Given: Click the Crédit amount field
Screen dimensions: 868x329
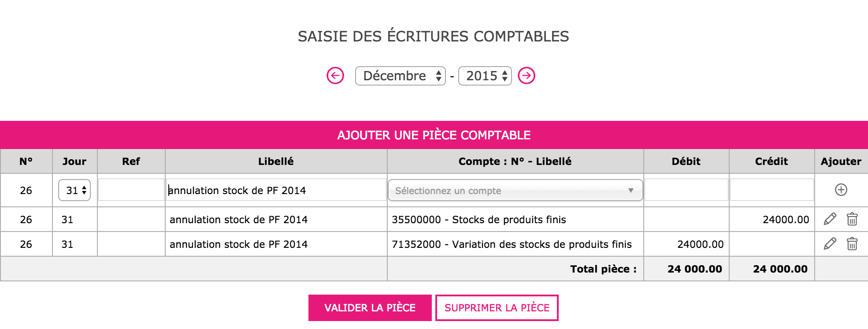Looking at the screenshot, I should (x=772, y=190).
